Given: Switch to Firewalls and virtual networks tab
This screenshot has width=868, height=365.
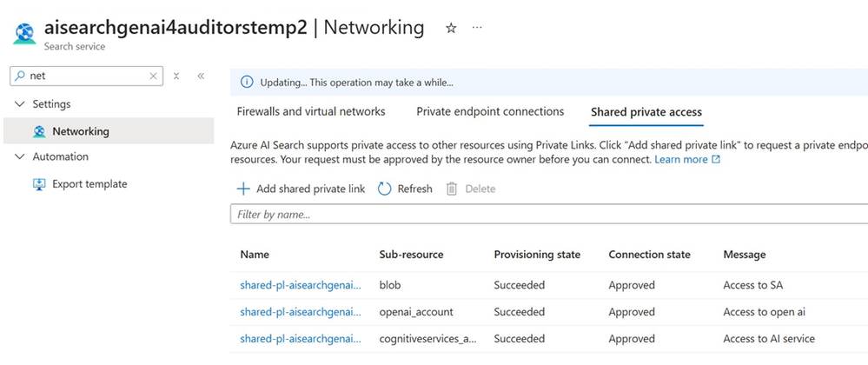Looking at the screenshot, I should [x=311, y=111].
